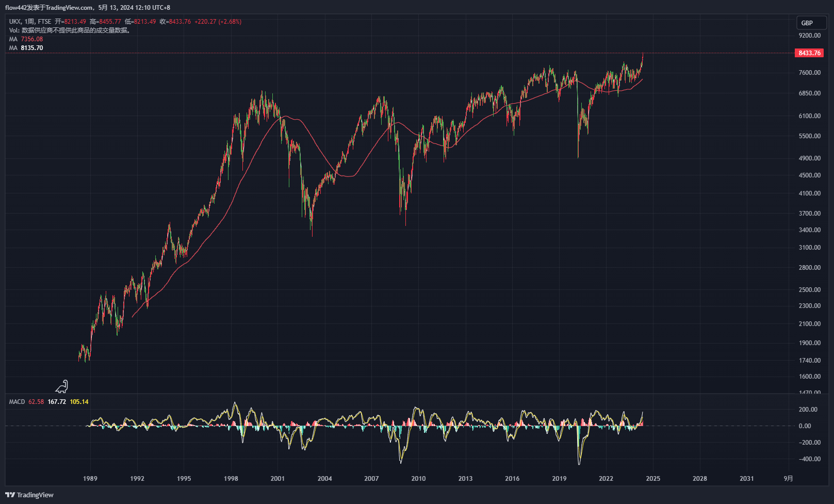Click the 2031 time axis label
Screen dimensions: 834x504
(x=747, y=479)
